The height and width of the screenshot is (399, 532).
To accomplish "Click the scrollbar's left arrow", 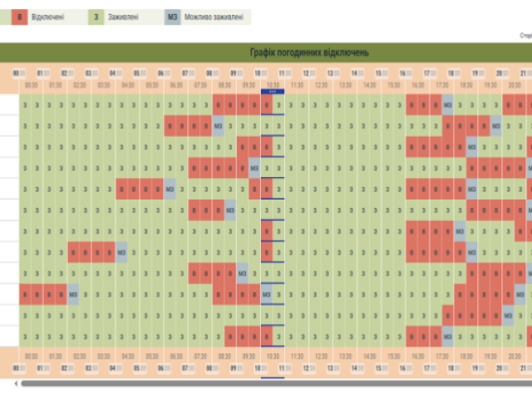I will 16,383.
